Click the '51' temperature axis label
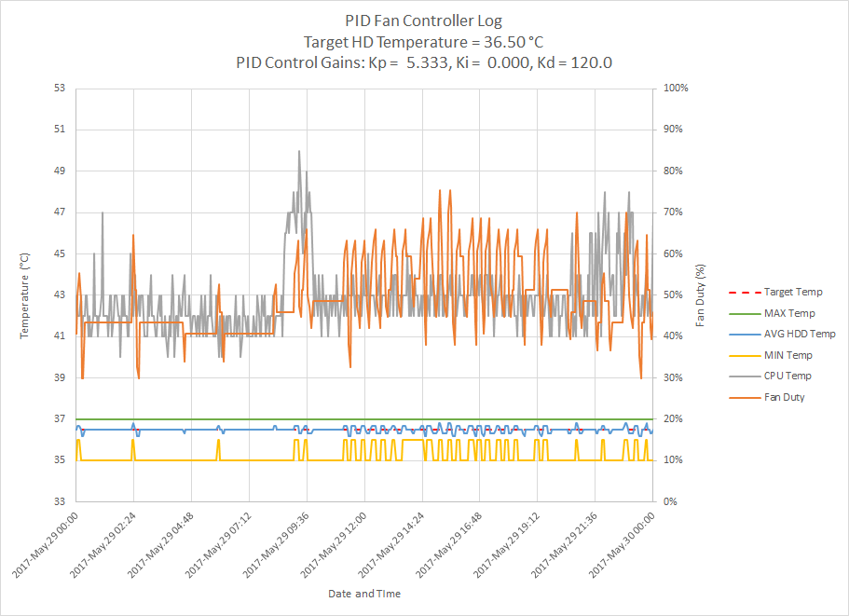Screen dimensions: 849x616 pos(60,129)
